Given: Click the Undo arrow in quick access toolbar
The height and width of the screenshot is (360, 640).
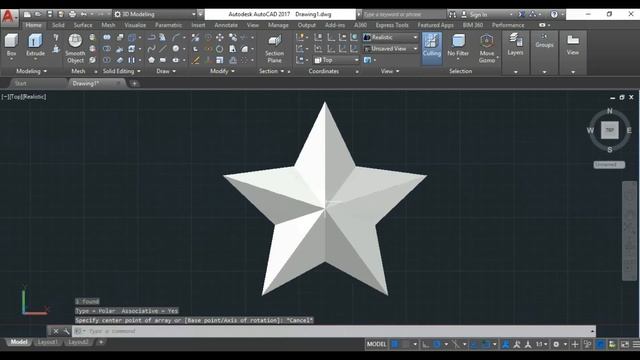Looking at the screenshot, I should 84,14.
